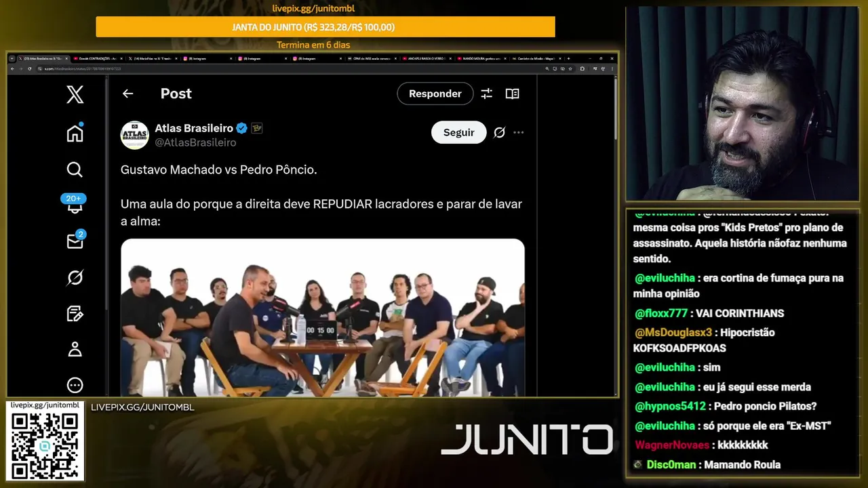Go to X Home via house icon
Screen dimensions: 868x488
75,133
